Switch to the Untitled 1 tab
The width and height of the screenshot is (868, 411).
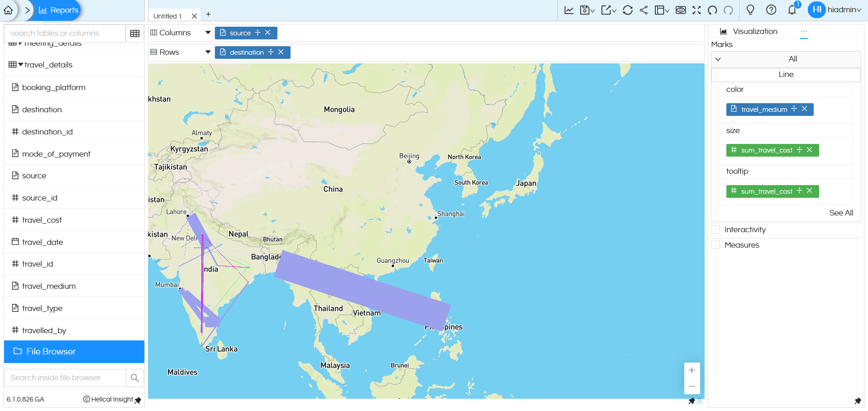(168, 15)
